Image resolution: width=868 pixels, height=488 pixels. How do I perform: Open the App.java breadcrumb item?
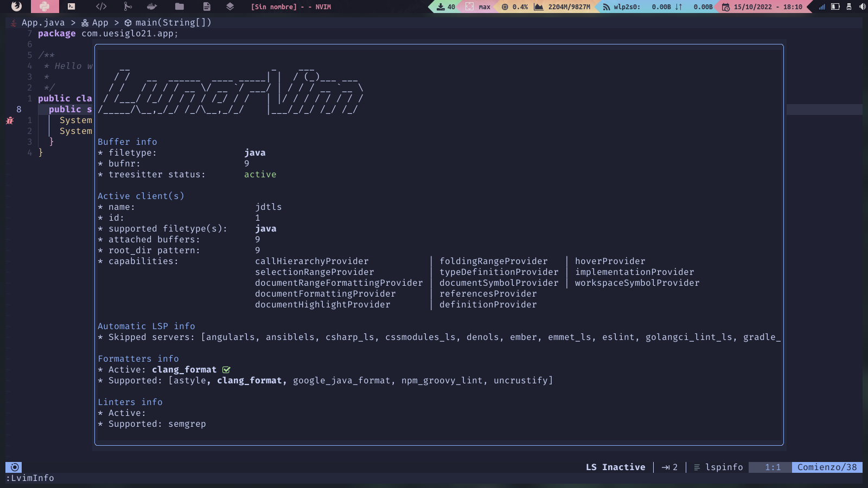(x=43, y=22)
